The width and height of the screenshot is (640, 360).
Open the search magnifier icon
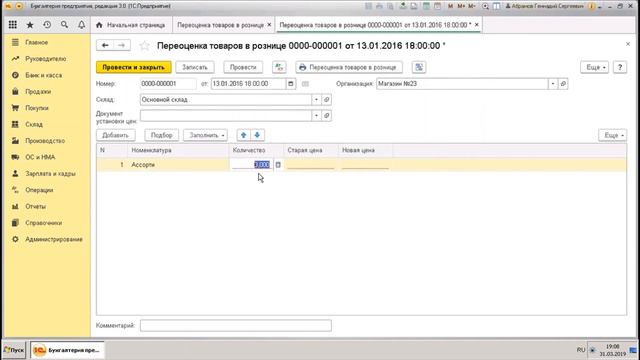coord(64,25)
